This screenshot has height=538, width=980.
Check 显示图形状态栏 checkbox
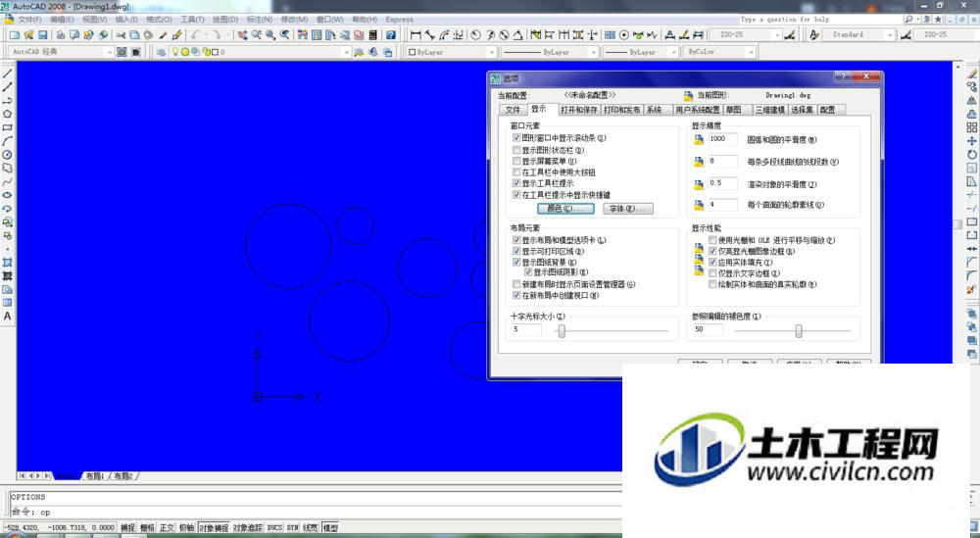click(x=516, y=150)
